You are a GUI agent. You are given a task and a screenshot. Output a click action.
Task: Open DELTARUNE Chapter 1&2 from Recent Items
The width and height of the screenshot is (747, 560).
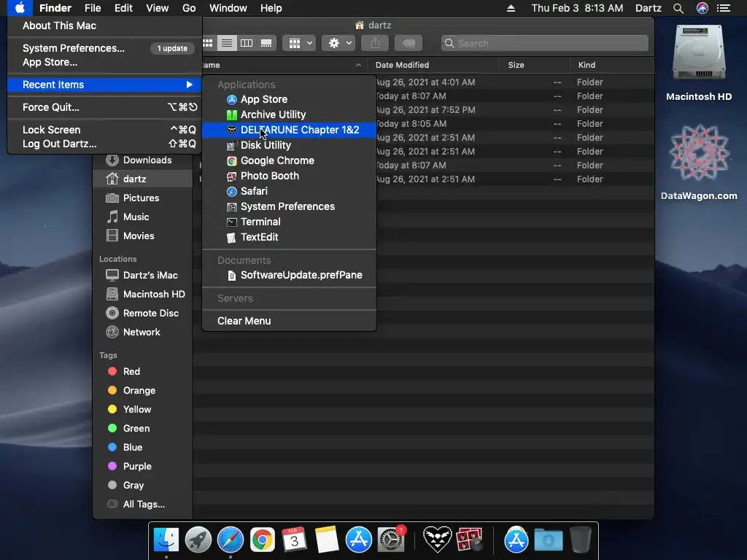(289, 130)
